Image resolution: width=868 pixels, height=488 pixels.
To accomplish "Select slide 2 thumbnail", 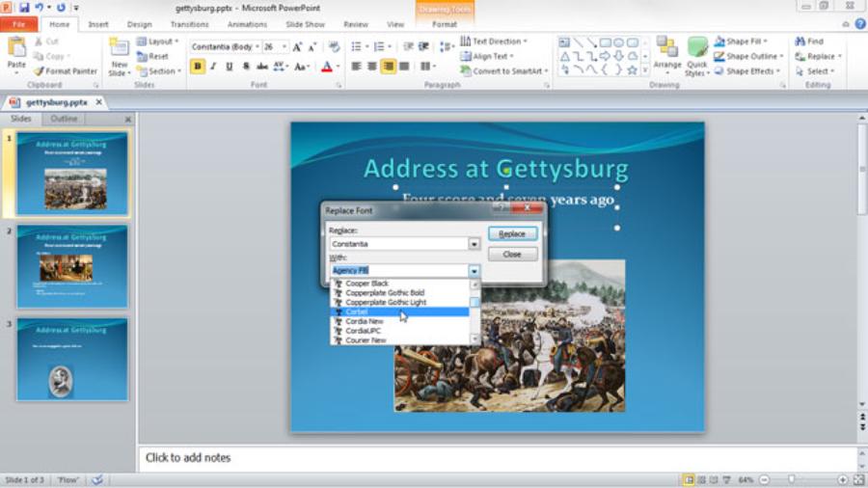I will [72, 266].
